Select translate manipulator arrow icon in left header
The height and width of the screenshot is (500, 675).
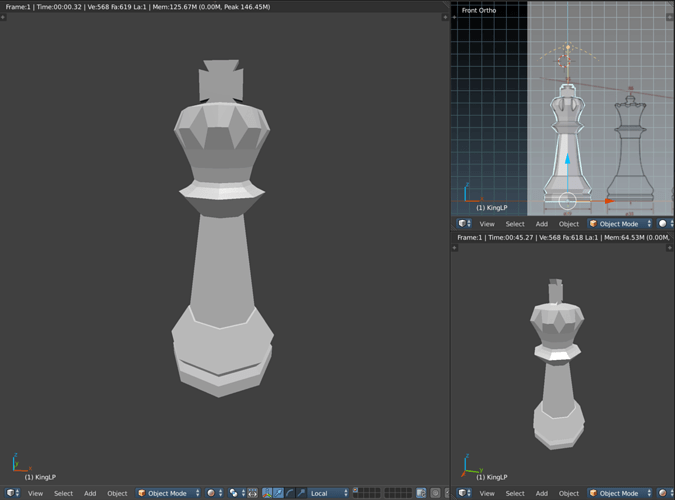click(x=278, y=493)
